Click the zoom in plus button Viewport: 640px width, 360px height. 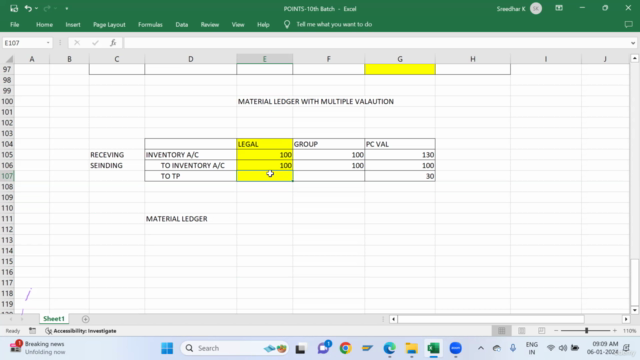click(x=615, y=331)
